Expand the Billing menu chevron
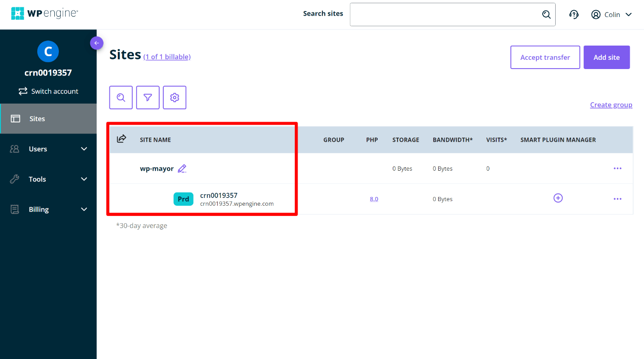Image resolution: width=644 pixels, height=359 pixels. coord(84,209)
